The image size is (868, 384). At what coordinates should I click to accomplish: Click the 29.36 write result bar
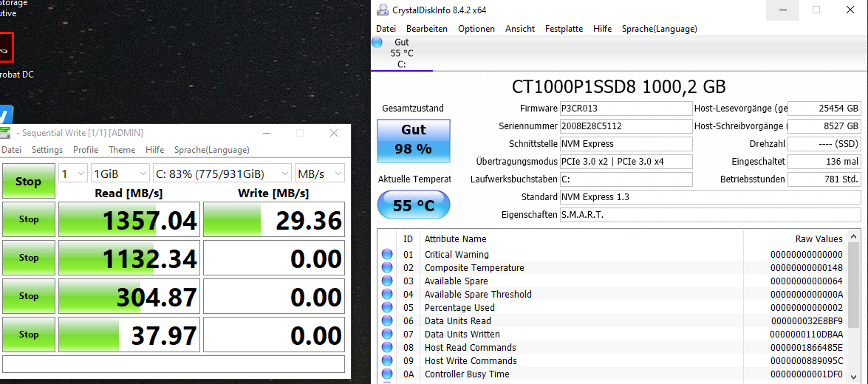[x=274, y=219]
